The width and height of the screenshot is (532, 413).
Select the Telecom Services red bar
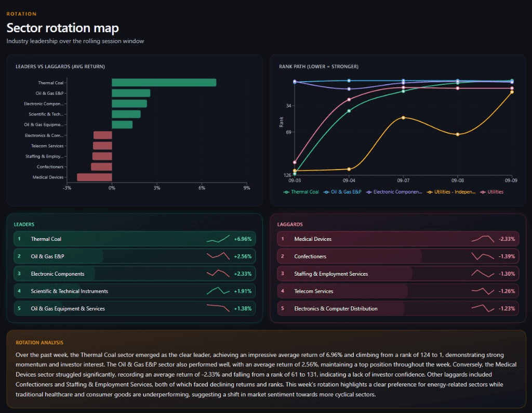click(x=102, y=146)
